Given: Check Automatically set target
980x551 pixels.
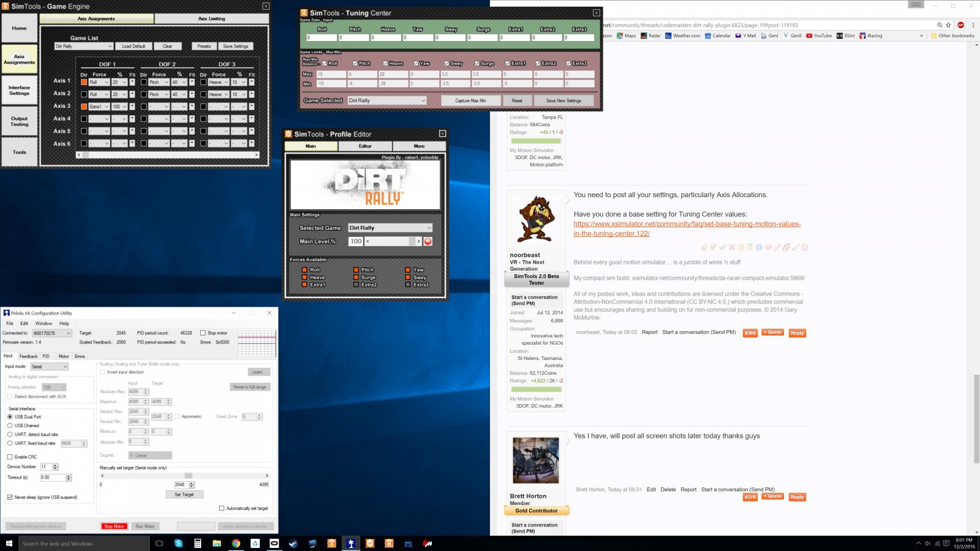Looking at the screenshot, I should point(222,508).
